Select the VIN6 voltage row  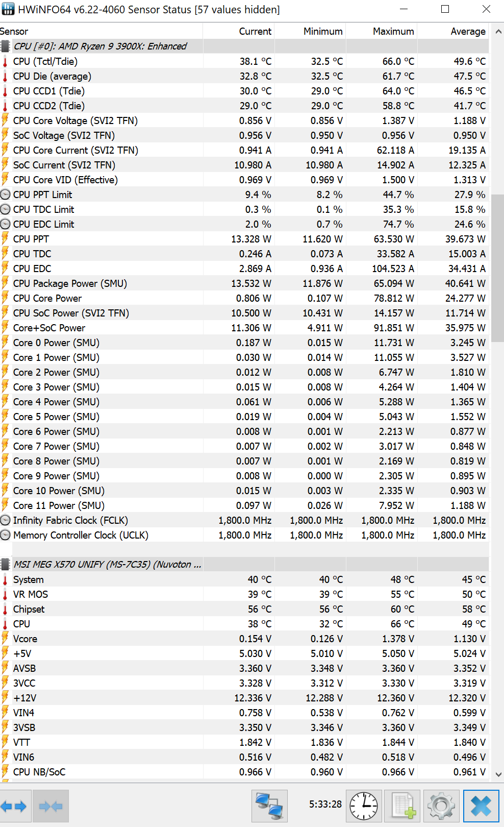point(244,757)
